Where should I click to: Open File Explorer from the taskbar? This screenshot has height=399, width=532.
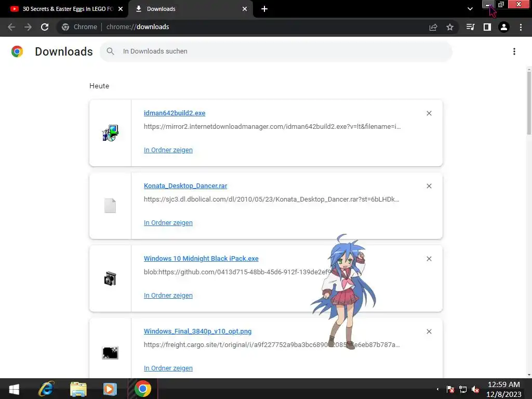(x=78, y=389)
